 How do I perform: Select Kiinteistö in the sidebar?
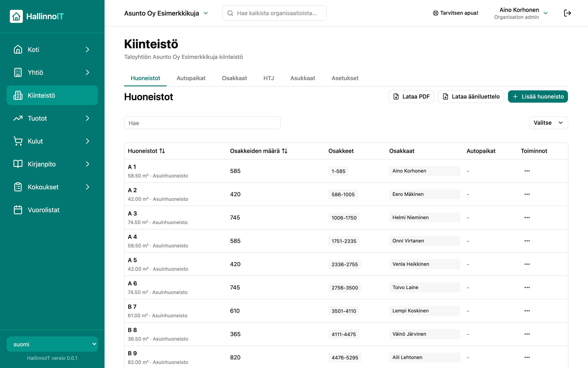52,95
